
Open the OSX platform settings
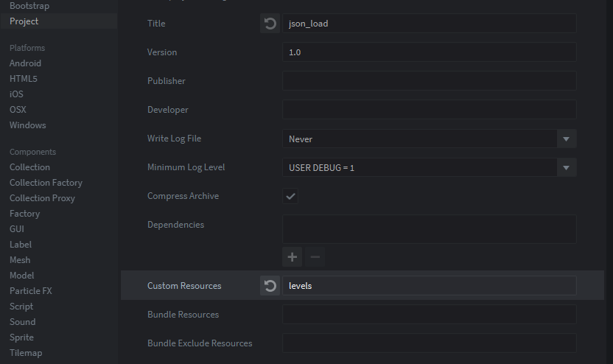pos(18,110)
